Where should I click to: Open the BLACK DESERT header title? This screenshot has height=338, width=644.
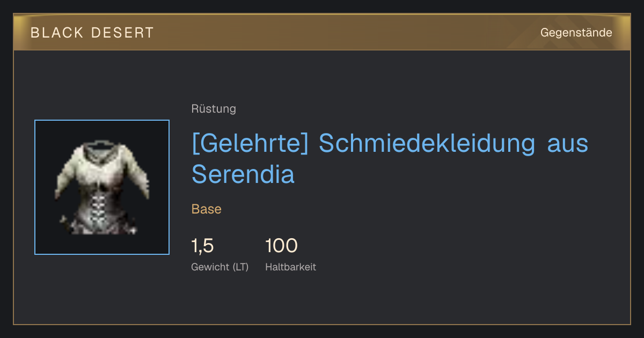click(x=92, y=33)
